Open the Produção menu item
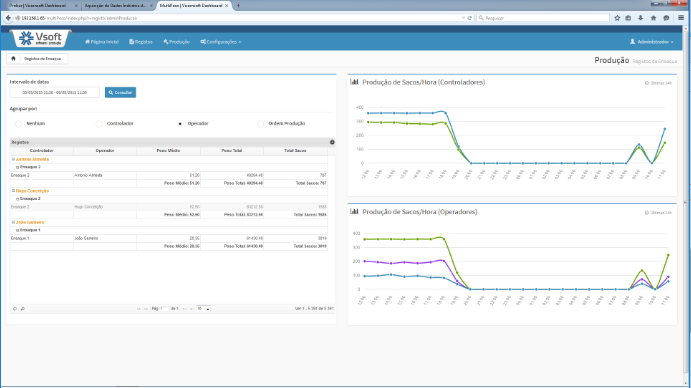691x388 pixels. (176, 42)
